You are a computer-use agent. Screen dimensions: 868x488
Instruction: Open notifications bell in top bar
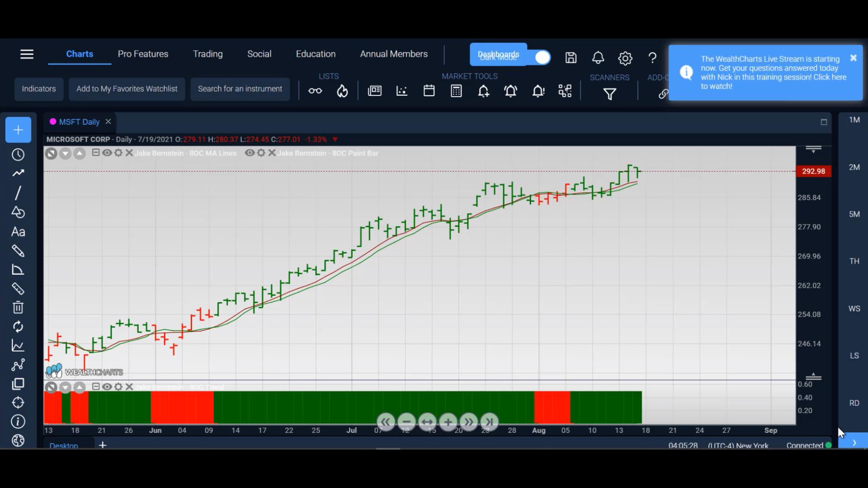tap(598, 57)
